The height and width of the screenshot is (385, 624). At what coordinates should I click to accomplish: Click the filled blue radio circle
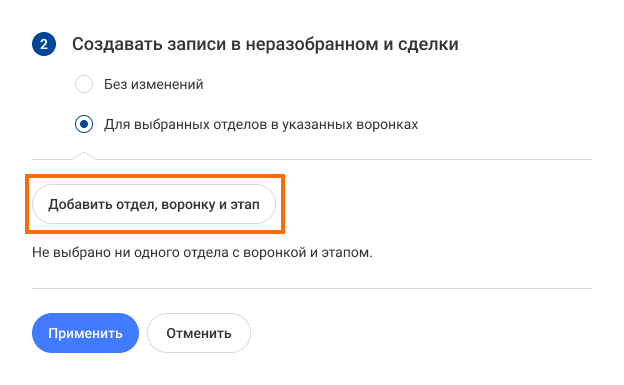coord(84,124)
